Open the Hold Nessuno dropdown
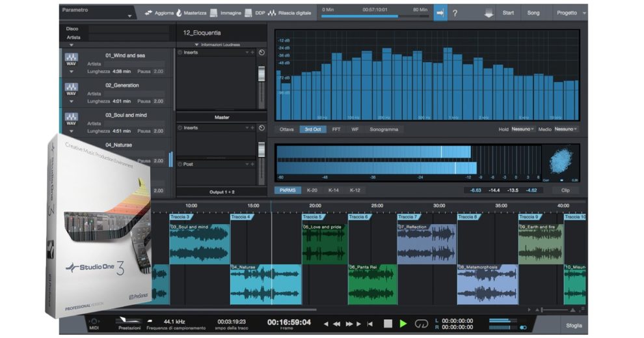 522,129
